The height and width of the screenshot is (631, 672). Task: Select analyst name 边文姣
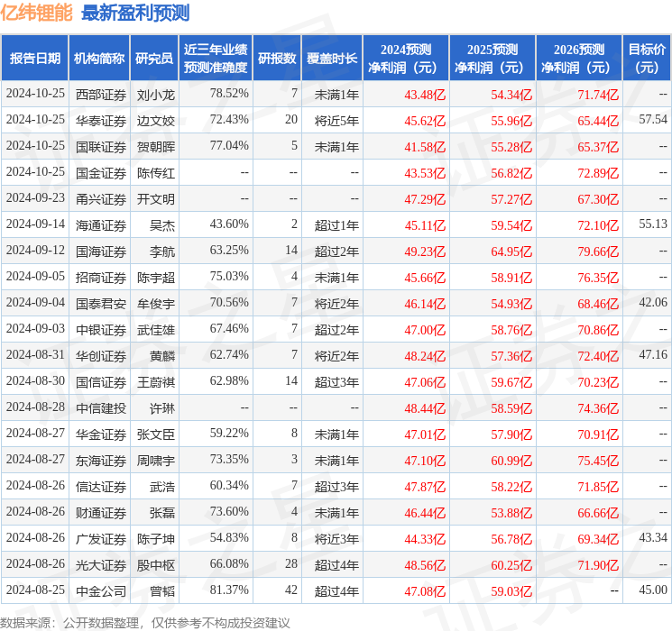click(156, 121)
